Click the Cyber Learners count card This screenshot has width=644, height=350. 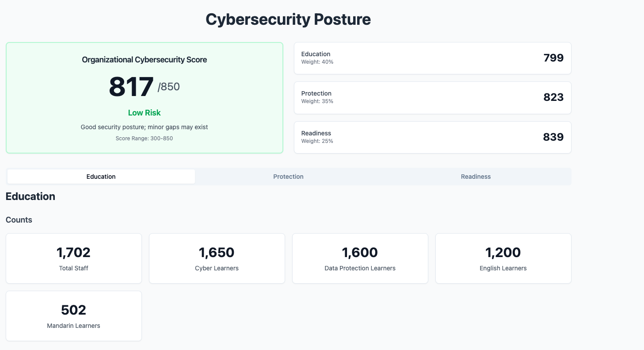click(217, 258)
